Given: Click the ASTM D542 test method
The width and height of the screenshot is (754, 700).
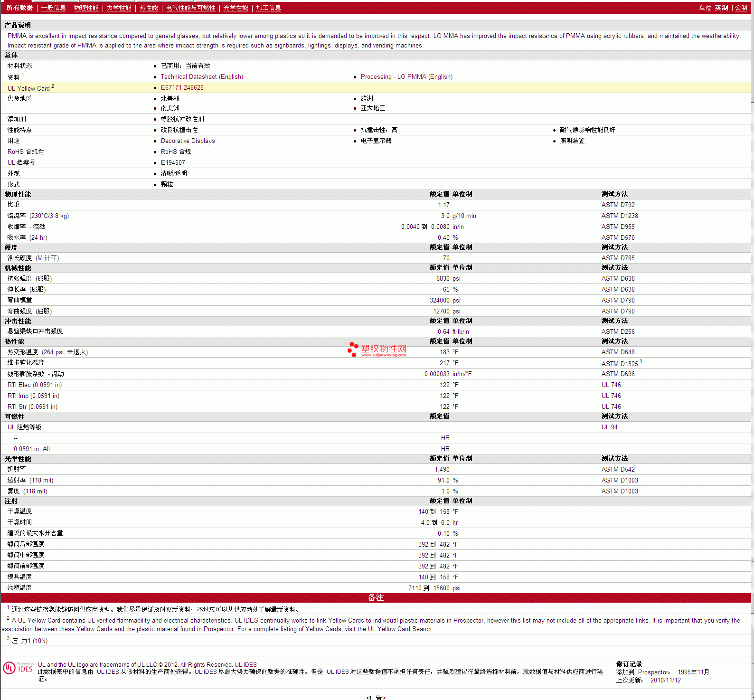Looking at the screenshot, I should 618,469.
